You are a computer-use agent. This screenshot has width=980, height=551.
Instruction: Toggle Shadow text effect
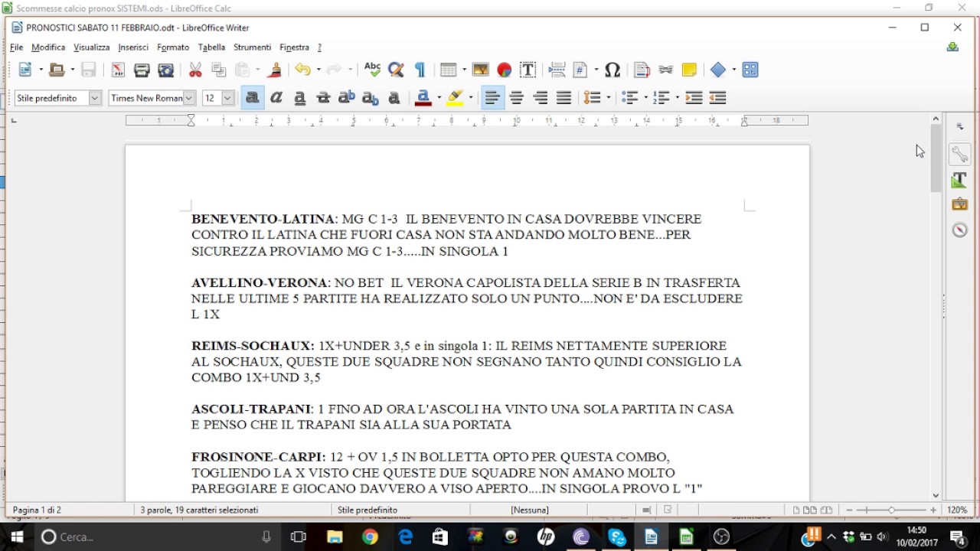[x=394, y=98]
